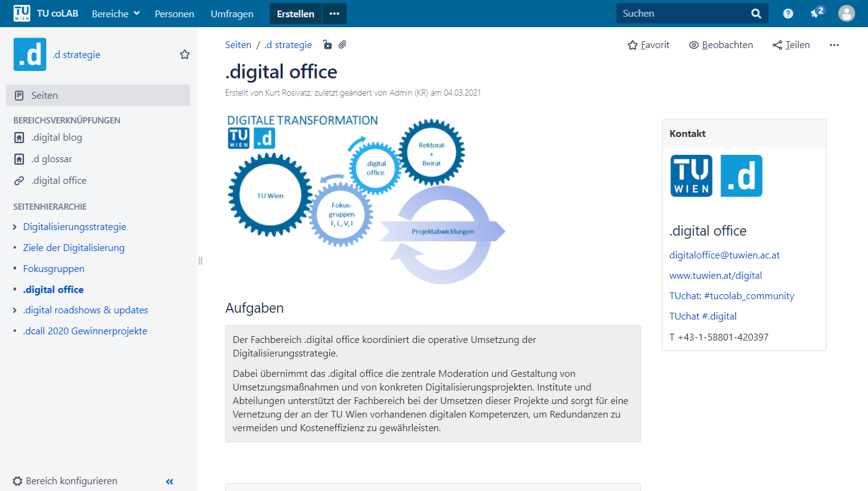Expand .digital roadshows & updates node
Image resolution: width=868 pixels, height=491 pixels.
pos(15,310)
